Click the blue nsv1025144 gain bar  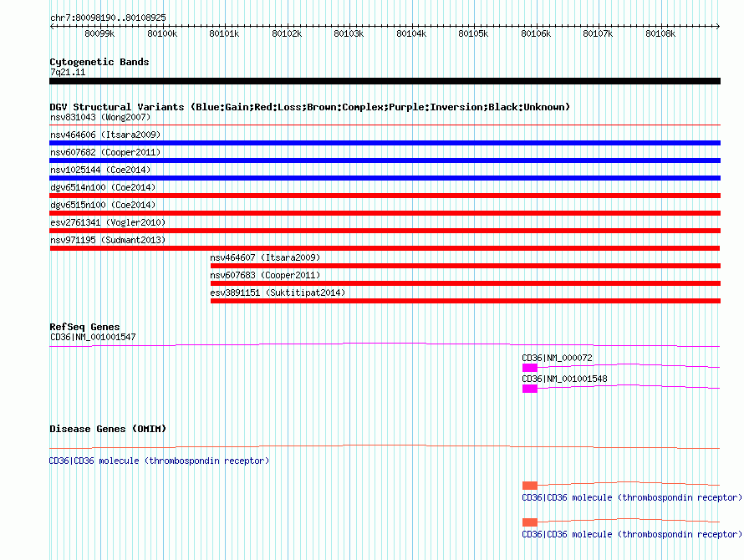[x=385, y=178]
